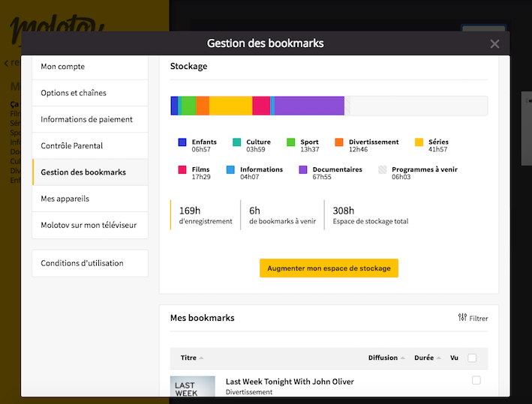Click the orange segment of storage bar
The image size is (532, 404).
[203, 106]
